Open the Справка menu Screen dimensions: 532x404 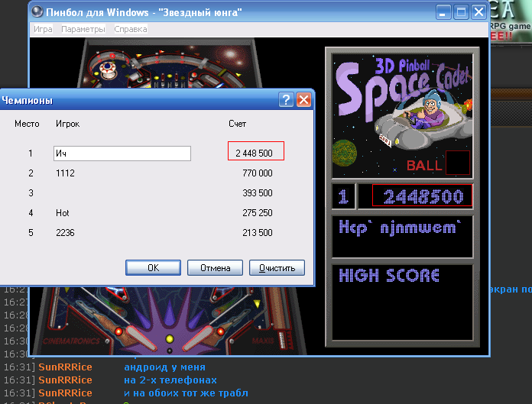(131, 29)
